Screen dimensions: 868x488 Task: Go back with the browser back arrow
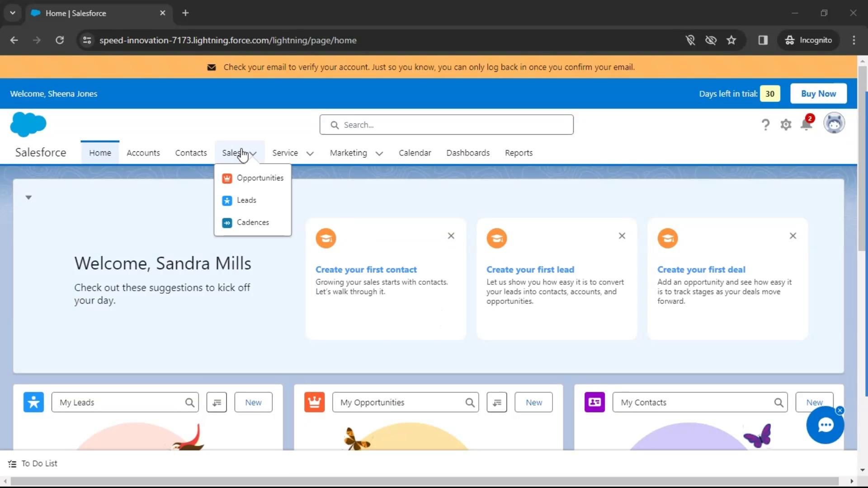pyautogui.click(x=14, y=40)
